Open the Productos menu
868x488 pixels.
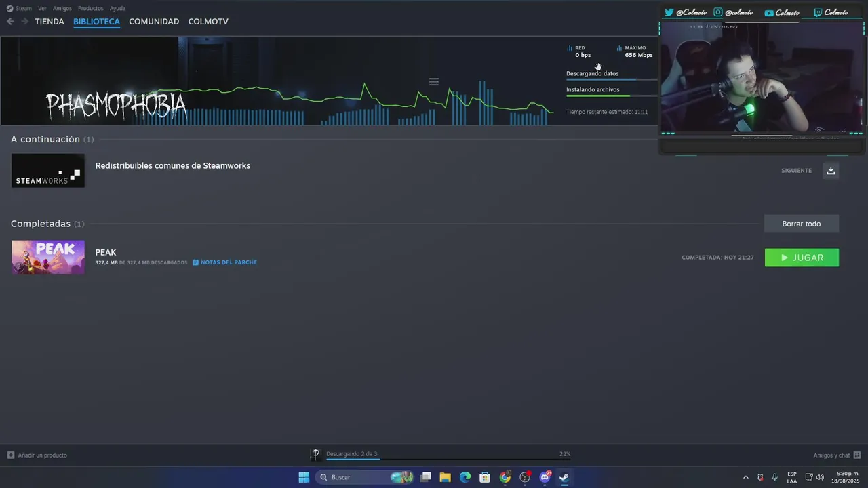(x=90, y=8)
